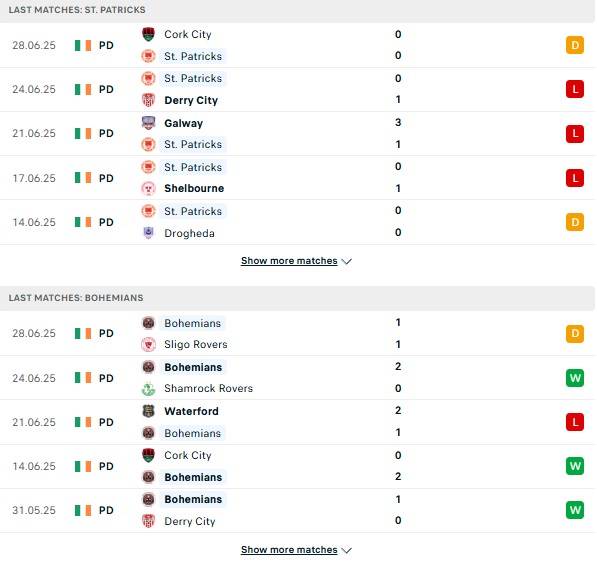Image resolution: width=597 pixels, height=569 pixels.
Task: Click the red L badge for the Galway match
Action: 575,134
